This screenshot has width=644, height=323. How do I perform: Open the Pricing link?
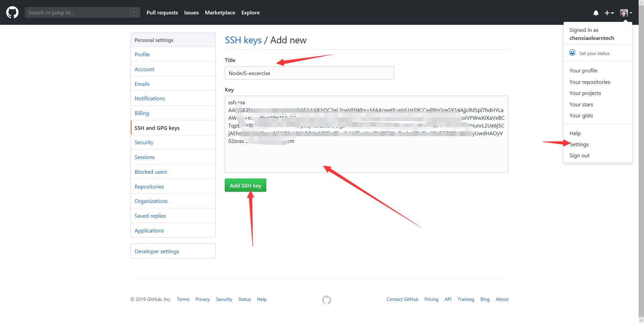[431, 299]
